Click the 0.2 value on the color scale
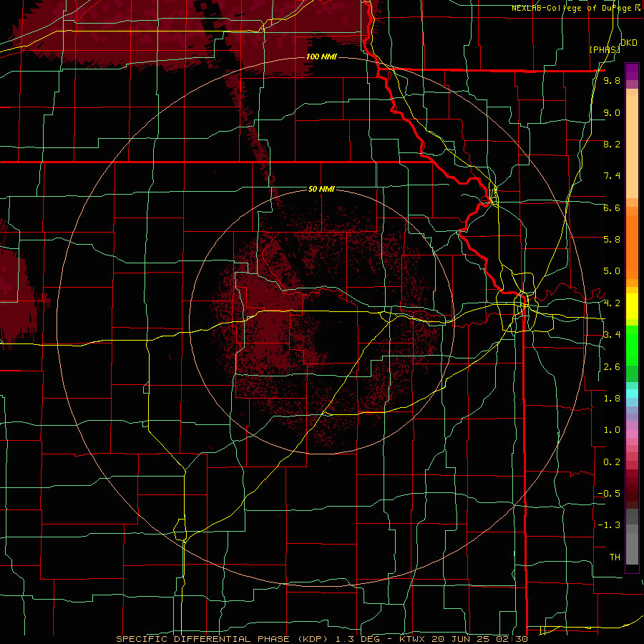The image size is (644, 644). (612, 462)
